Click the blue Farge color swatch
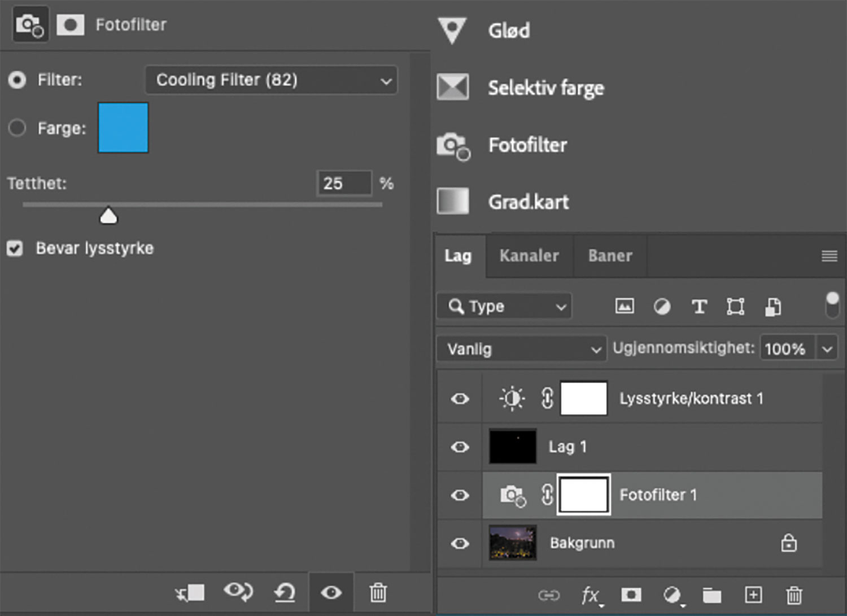 (x=123, y=128)
